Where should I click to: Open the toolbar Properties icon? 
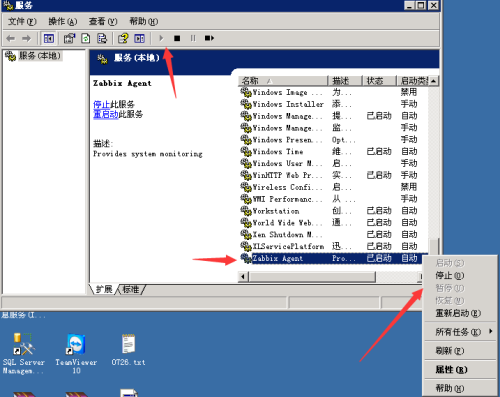point(69,39)
